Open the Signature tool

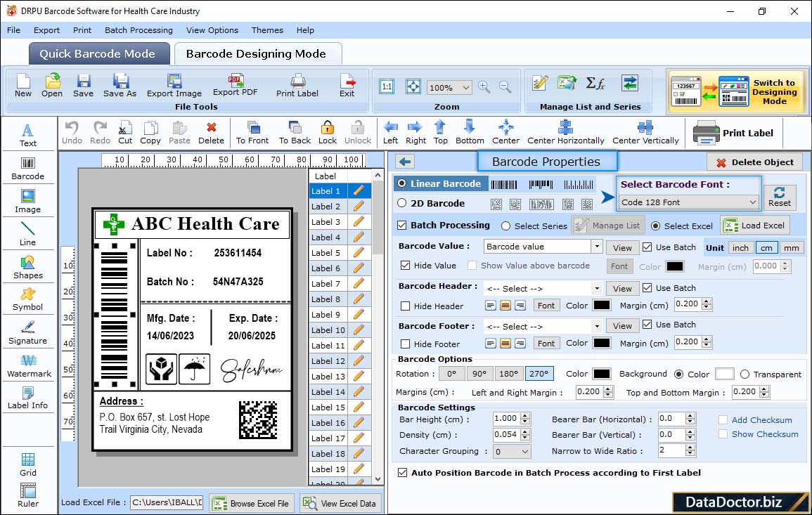(x=28, y=333)
